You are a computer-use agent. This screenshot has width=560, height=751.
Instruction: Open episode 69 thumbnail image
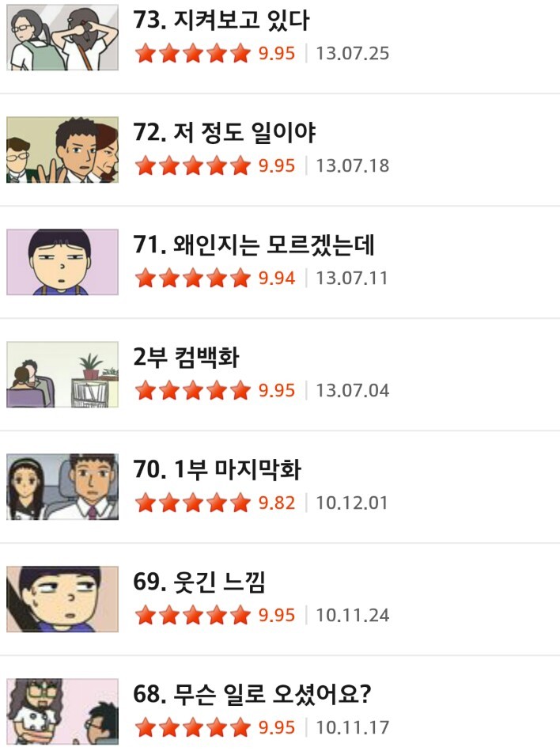(62, 599)
